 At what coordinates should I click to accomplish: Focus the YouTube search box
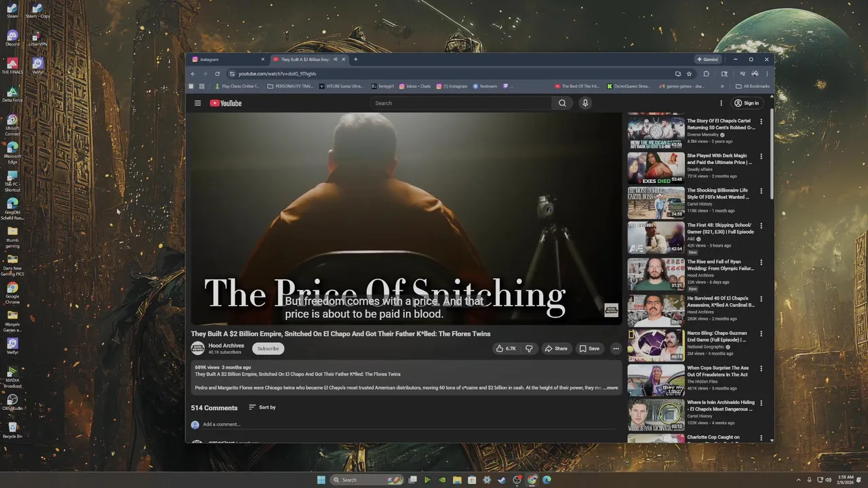[461, 103]
